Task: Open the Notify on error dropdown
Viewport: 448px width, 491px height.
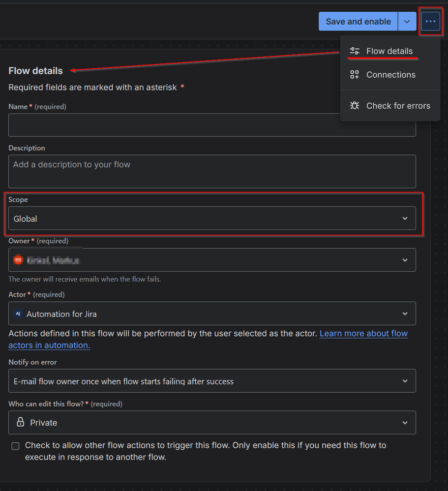Action: coord(212,381)
